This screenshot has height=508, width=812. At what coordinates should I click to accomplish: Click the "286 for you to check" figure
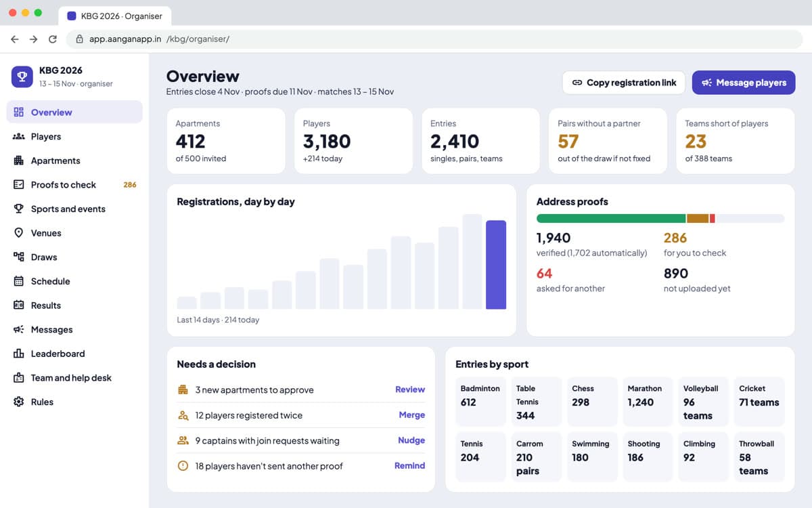coord(695,245)
